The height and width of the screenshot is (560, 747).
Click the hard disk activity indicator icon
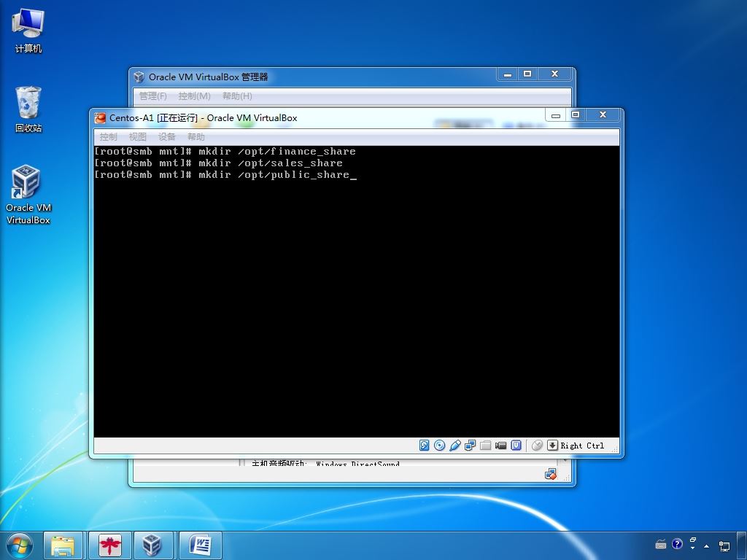[x=425, y=446]
